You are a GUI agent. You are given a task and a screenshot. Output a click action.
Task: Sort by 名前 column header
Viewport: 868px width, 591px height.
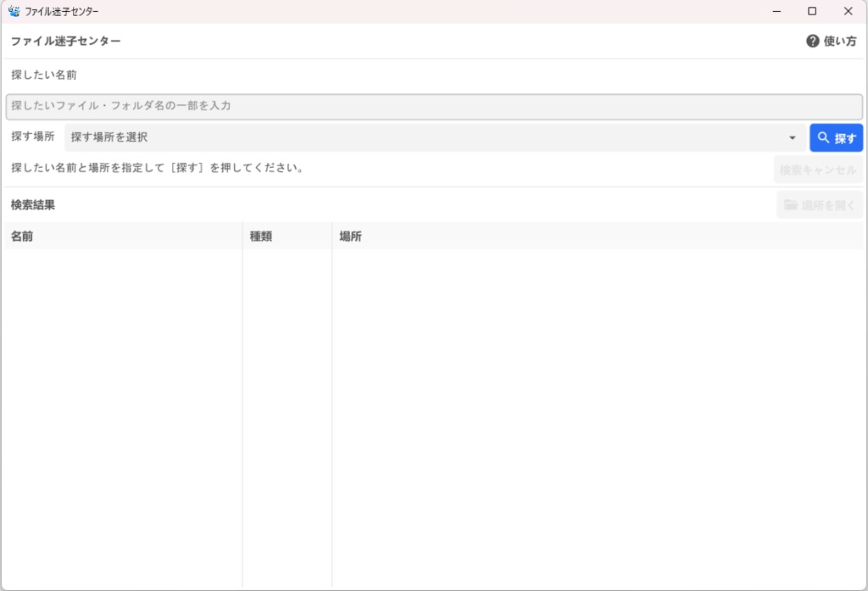point(124,236)
